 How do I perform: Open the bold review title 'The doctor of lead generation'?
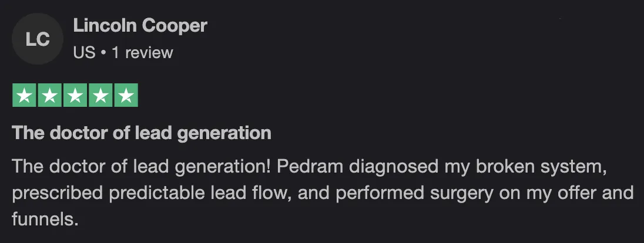[x=142, y=133]
